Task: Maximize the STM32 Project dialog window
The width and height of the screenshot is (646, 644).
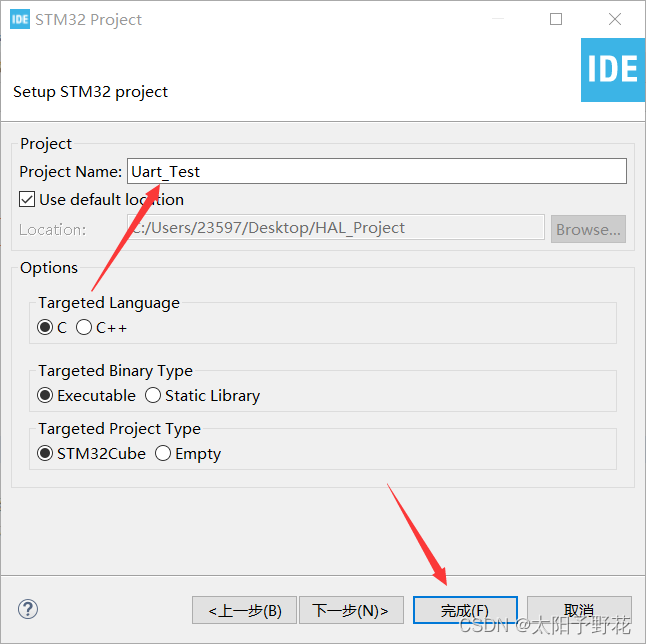Action: (x=556, y=19)
